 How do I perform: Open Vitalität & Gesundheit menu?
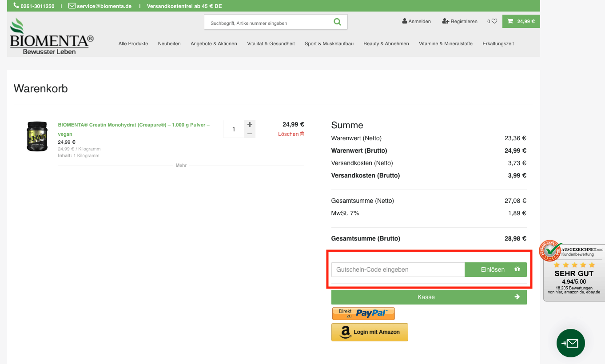click(x=271, y=44)
